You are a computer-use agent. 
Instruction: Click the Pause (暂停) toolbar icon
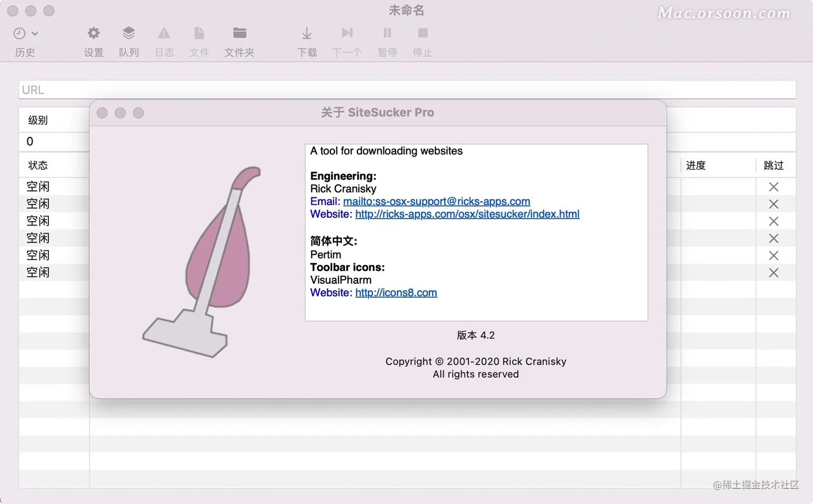pos(387,33)
